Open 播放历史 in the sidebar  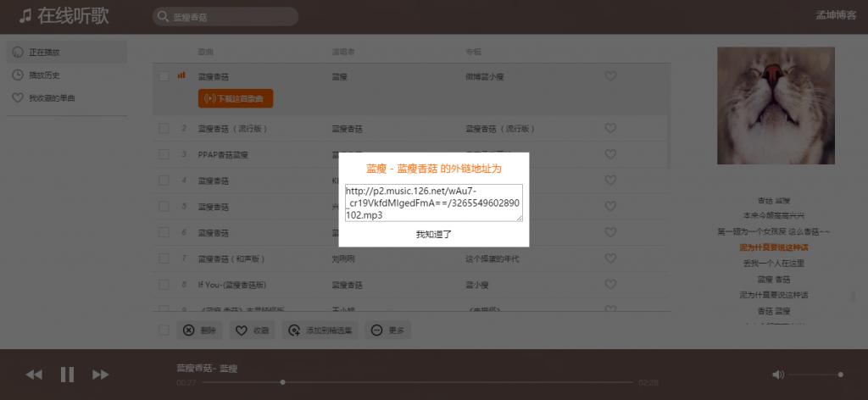click(66, 75)
